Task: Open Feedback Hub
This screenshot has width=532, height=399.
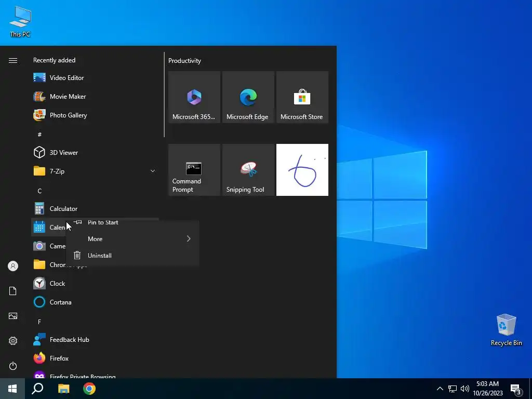Action: point(95,340)
